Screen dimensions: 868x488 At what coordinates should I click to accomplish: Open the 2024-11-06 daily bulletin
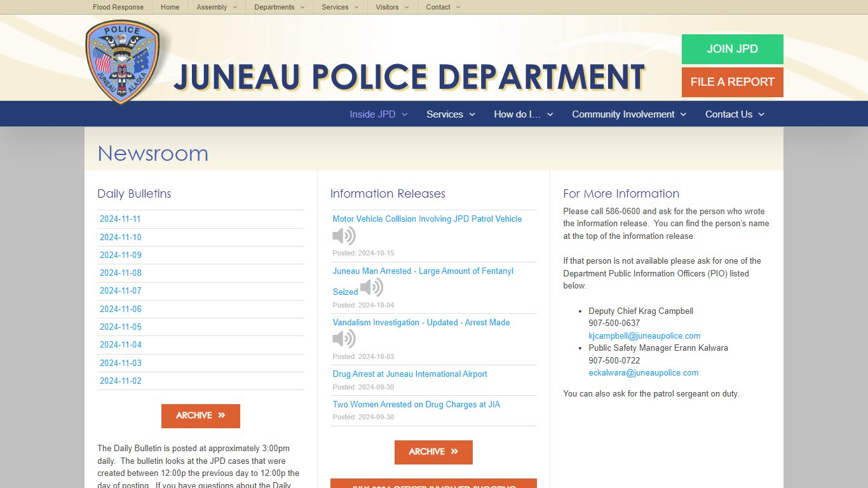point(120,309)
